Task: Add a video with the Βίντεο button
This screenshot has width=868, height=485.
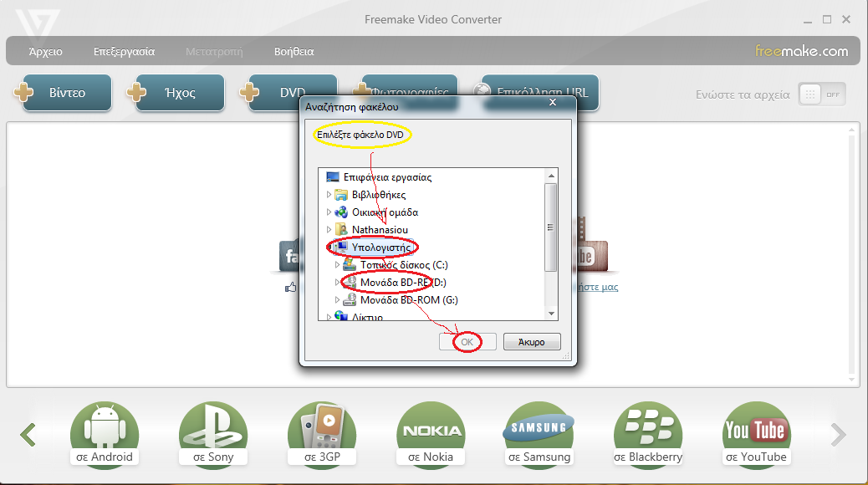Action: [67, 93]
